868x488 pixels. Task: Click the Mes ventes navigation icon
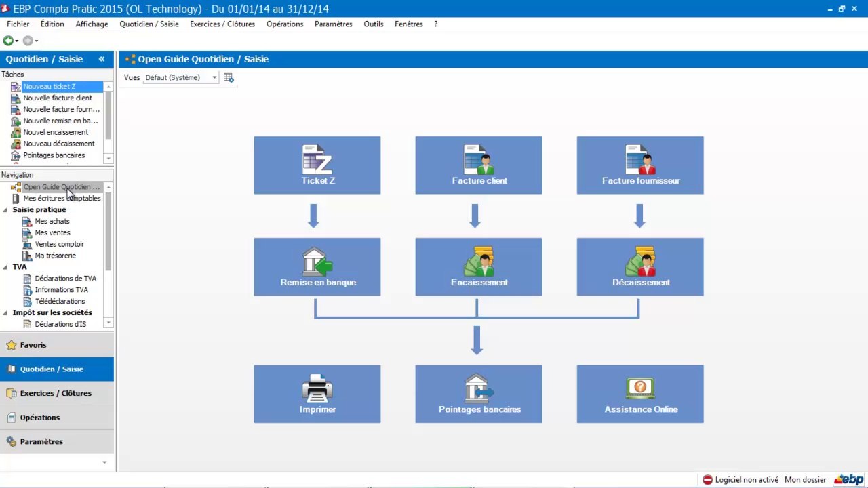pos(27,233)
